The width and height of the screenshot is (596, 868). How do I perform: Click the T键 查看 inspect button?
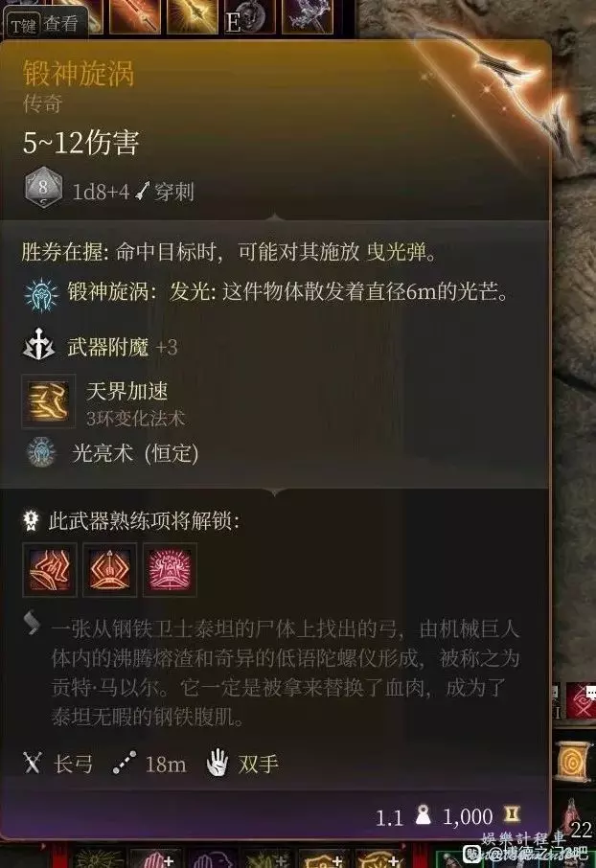point(45,24)
